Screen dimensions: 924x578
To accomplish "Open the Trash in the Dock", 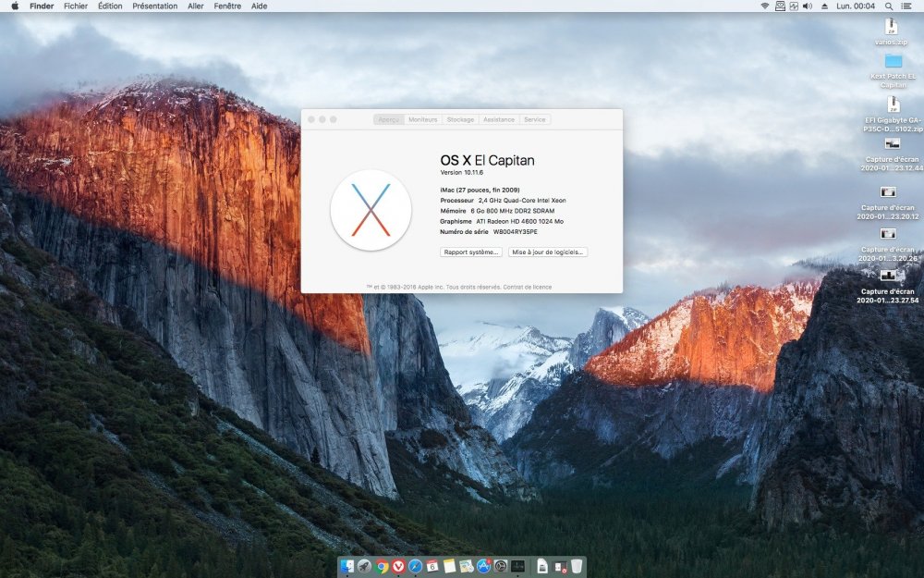I will tap(577, 566).
